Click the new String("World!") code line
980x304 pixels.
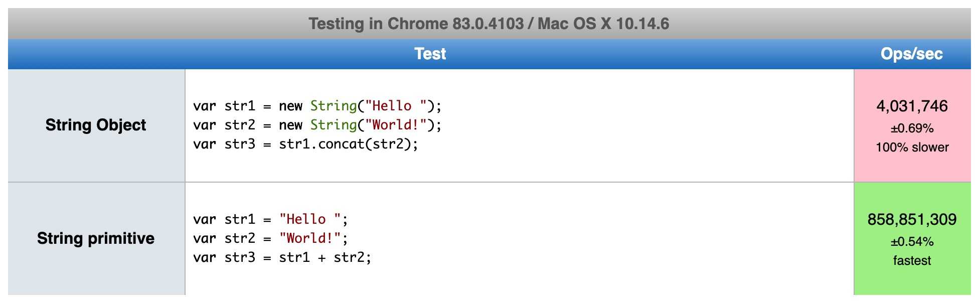317,125
